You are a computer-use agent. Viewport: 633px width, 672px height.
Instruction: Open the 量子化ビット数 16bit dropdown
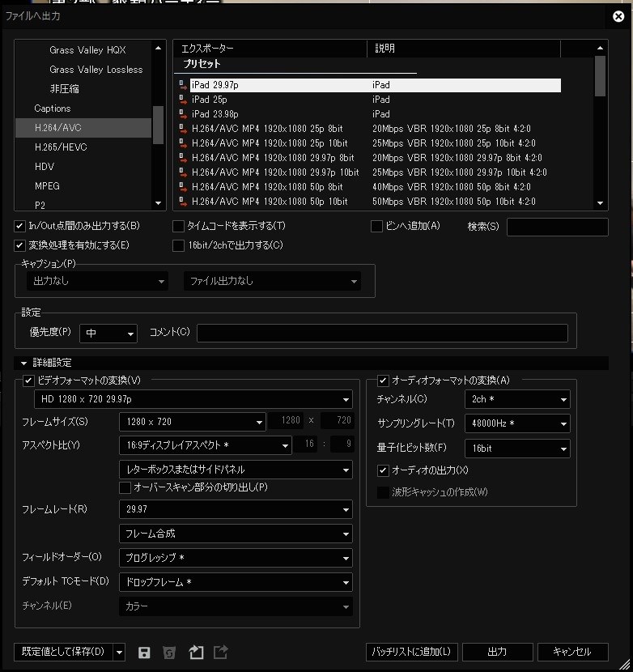(x=517, y=449)
